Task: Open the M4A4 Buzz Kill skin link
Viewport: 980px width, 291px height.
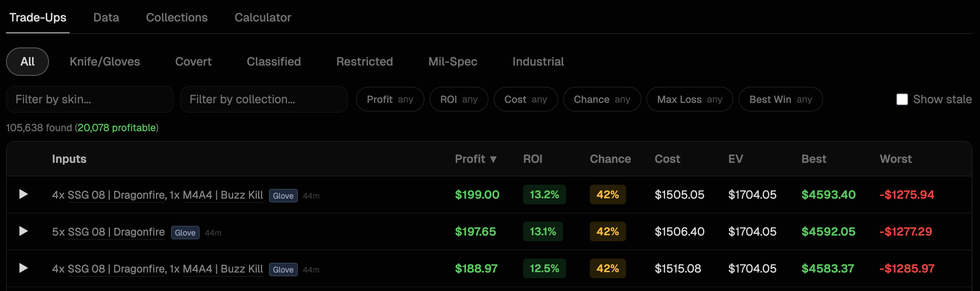Action: [223, 195]
